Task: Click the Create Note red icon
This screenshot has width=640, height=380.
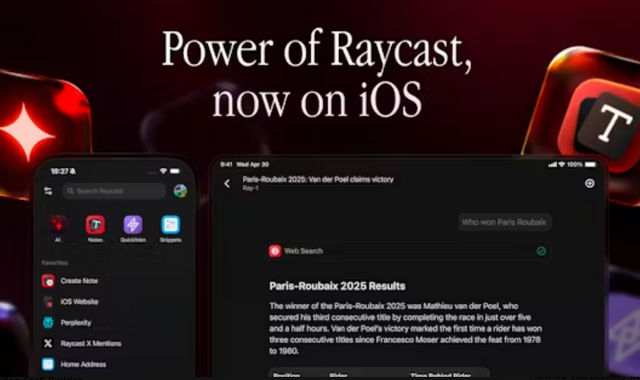Action: (48, 281)
